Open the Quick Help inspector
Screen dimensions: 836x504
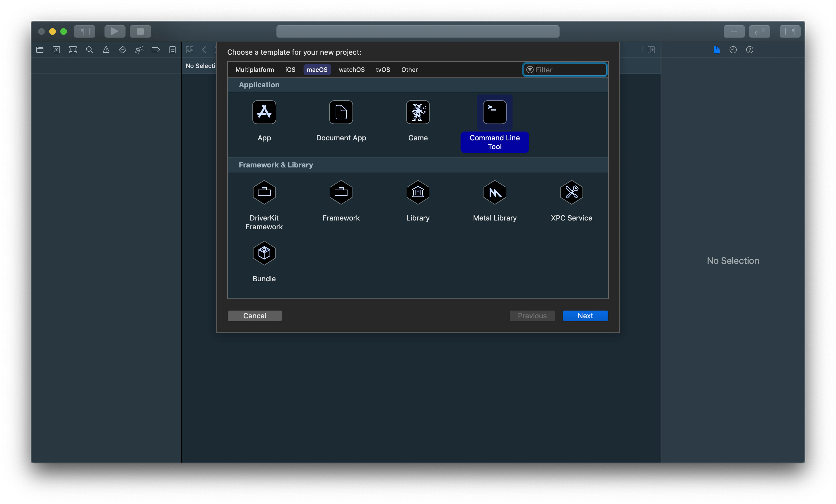point(750,50)
